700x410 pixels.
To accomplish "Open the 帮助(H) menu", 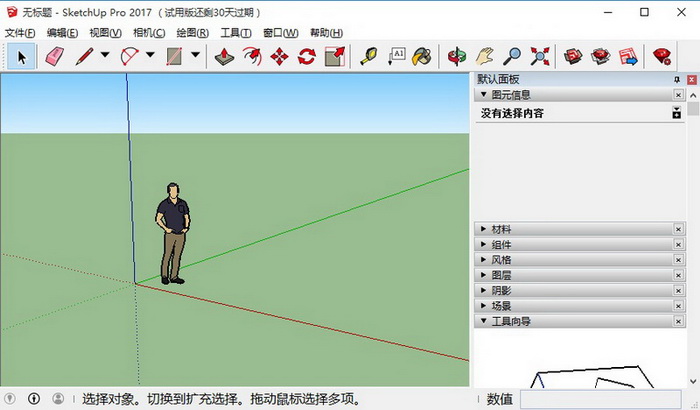I will (326, 33).
